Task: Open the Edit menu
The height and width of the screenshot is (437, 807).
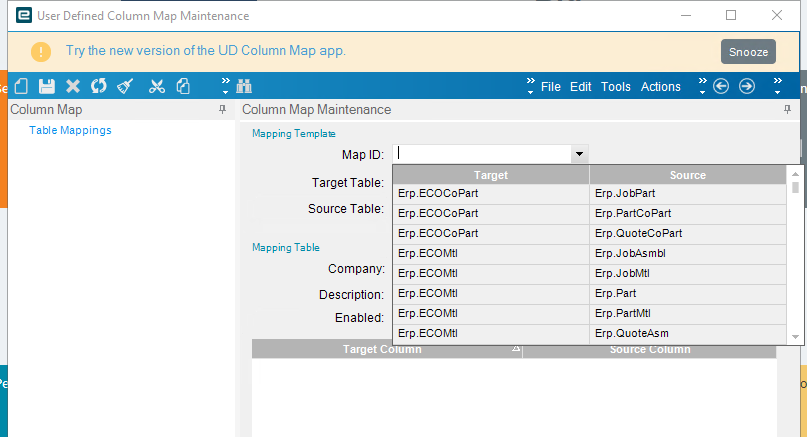Action: [581, 87]
